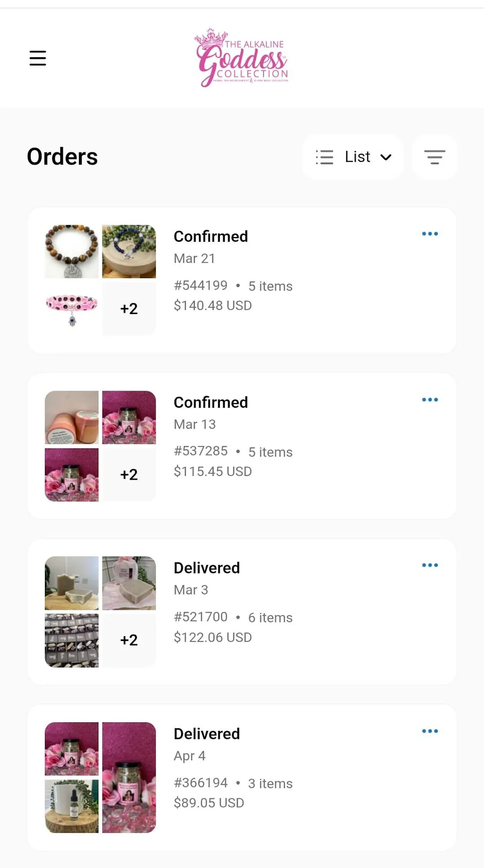
Task: Click the Alkaline Goddess Collection logo
Action: pyautogui.click(x=242, y=58)
